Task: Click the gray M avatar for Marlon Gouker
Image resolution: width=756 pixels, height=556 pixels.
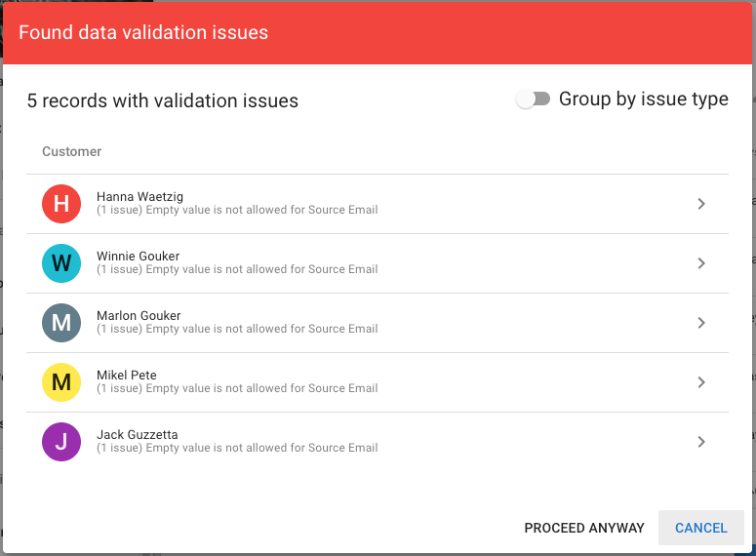Action: (x=61, y=323)
